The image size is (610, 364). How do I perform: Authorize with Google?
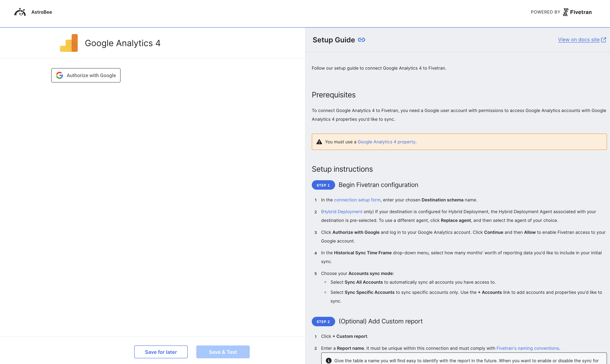(x=86, y=75)
